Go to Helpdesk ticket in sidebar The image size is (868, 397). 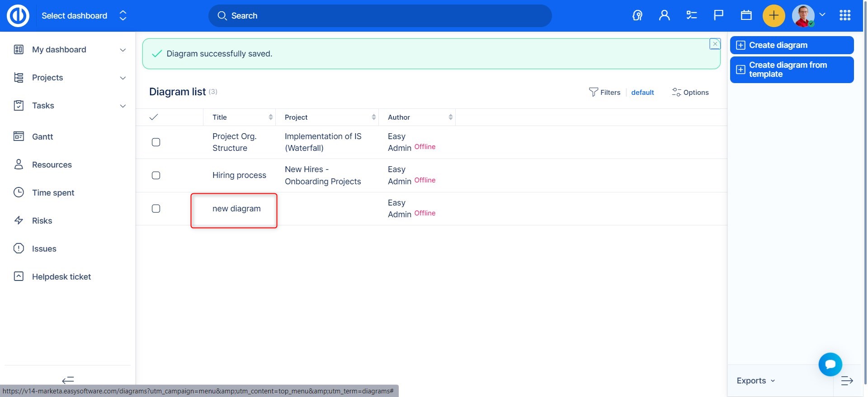pyautogui.click(x=61, y=277)
